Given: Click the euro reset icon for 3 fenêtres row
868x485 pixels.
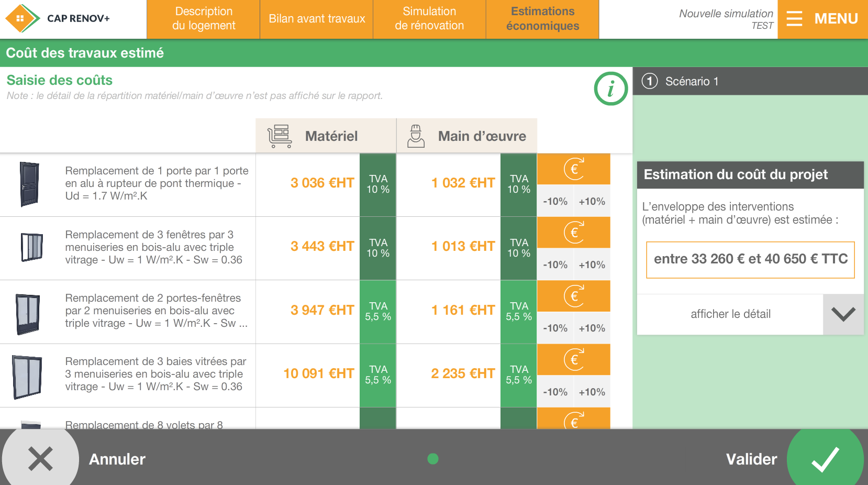Looking at the screenshot, I should (x=574, y=232).
